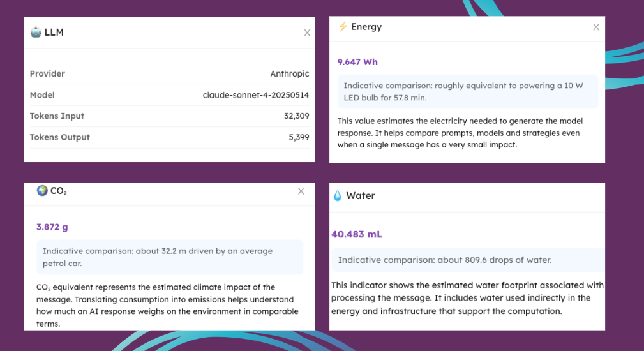Click the globe icon next to CO₂
This screenshot has width=644, height=351.
(x=42, y=190)
